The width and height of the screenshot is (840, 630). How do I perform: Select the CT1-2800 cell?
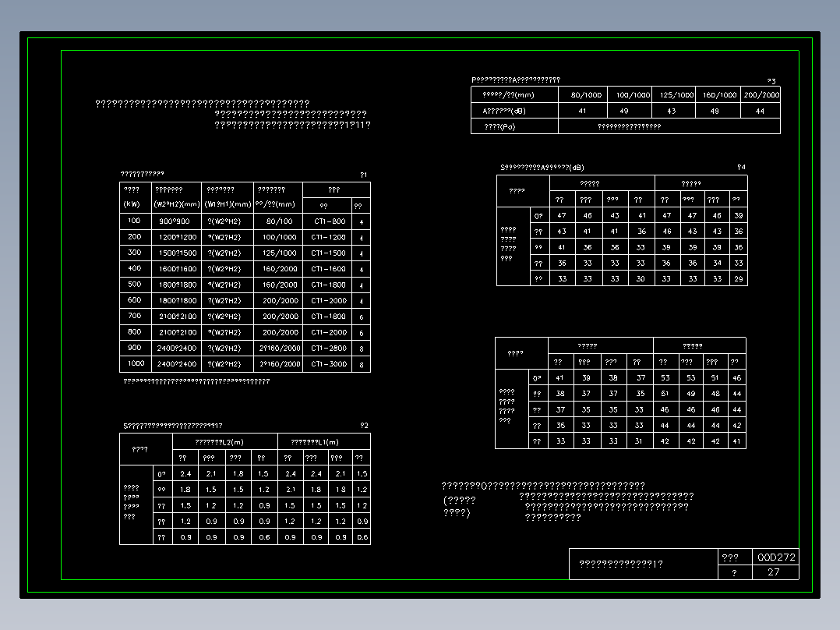coord(328,348)
